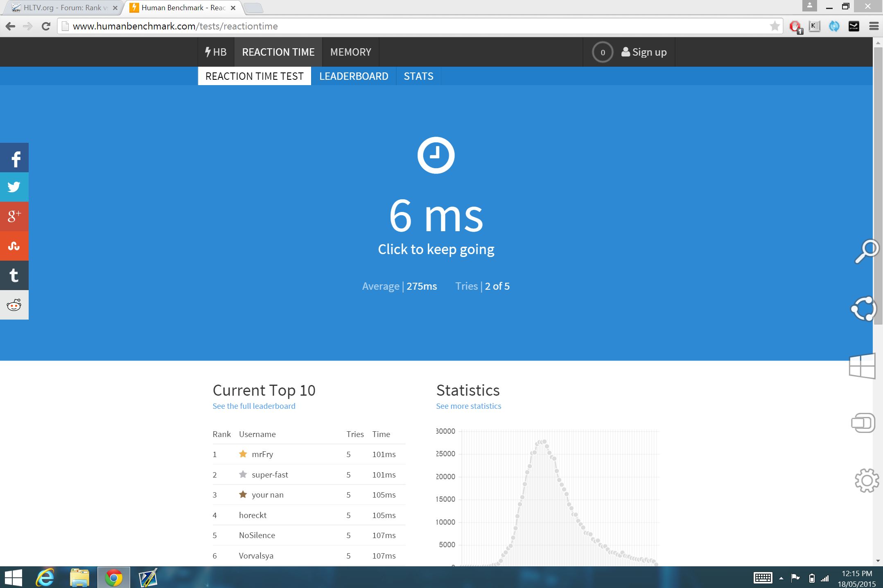The height and width of the screenshot is (588, 883).
Task: Share via Google Plus icon
Action: (14, 216)
